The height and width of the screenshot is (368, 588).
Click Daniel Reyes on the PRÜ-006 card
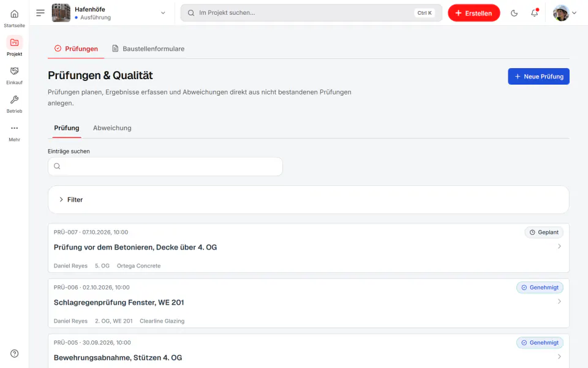point(70,321)
